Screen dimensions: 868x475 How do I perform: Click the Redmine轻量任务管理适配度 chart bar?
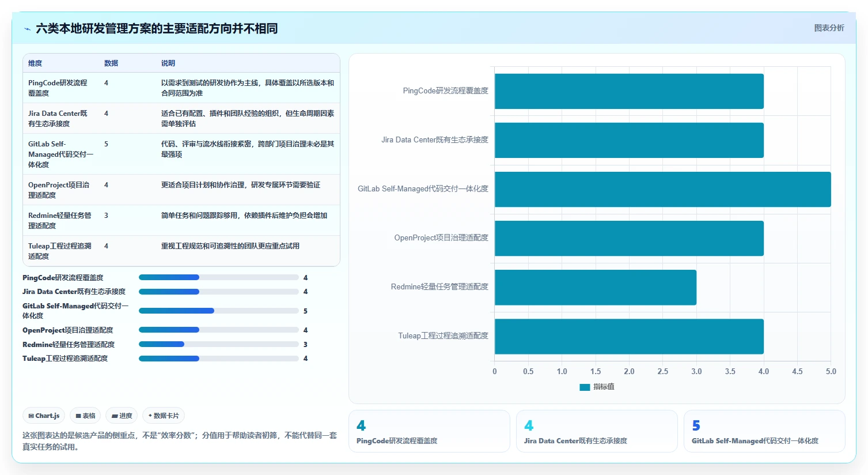596,287
